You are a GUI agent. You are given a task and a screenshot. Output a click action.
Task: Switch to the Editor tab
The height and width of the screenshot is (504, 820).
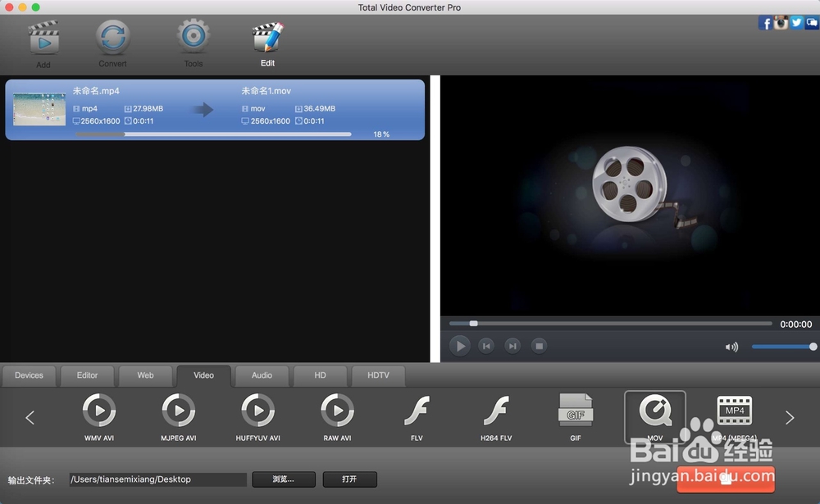click(x=88, y=375)
